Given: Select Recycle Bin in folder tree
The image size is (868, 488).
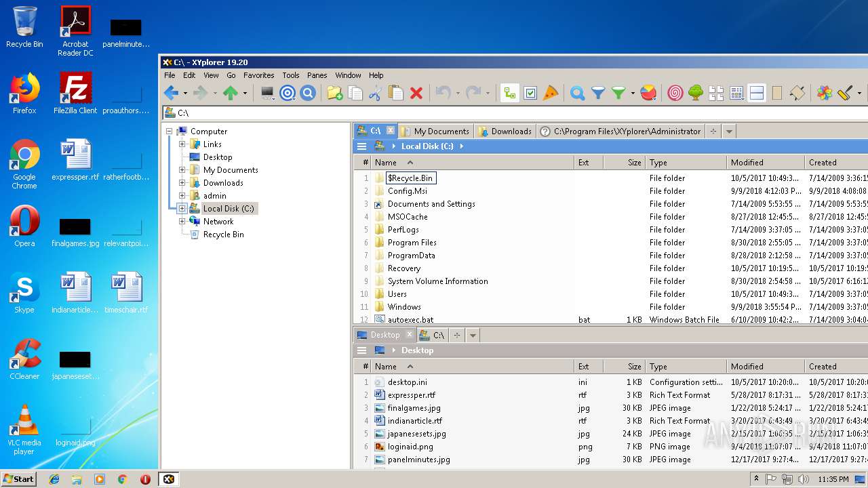Looking at the screenshot, I should [x=217, y=235].
